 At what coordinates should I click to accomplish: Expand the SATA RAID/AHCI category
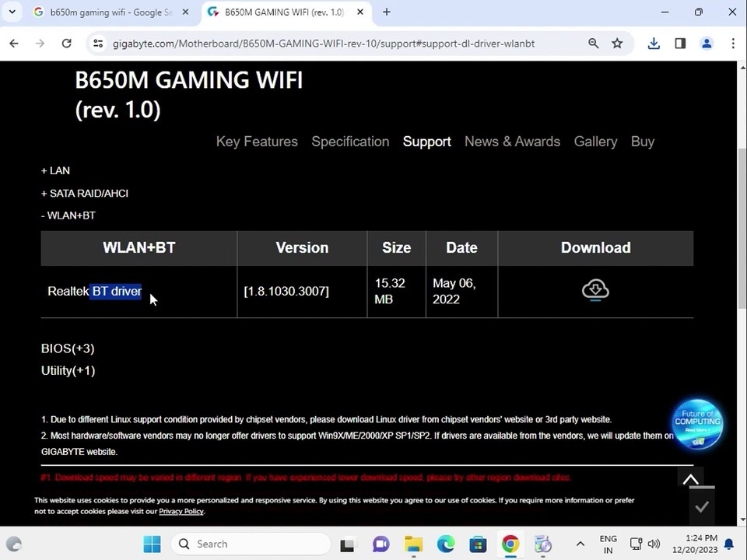pyautogui.click(x=84, y=194)
